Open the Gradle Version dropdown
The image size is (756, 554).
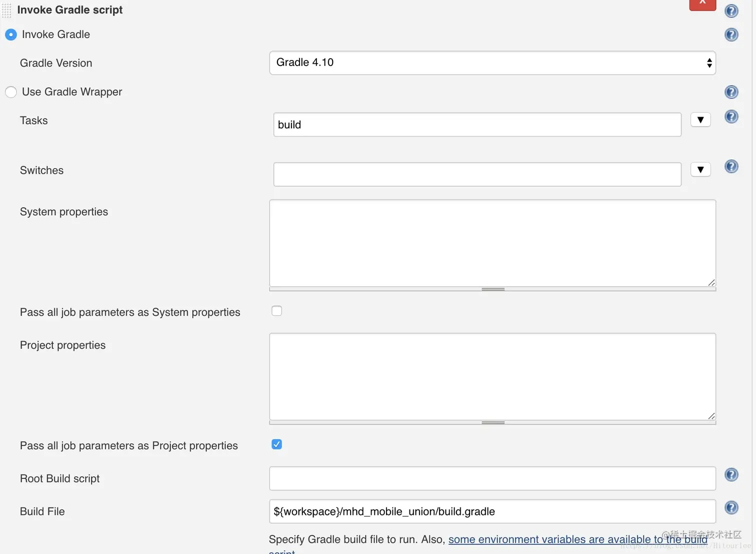492,63
